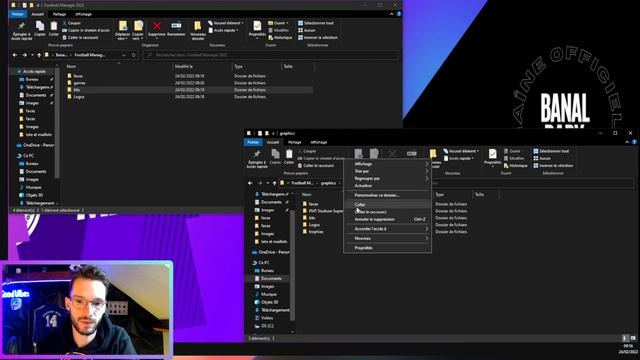Click Sélectionner tout in the graphics window ribbon
Viewport: 640px width, 360px height.
(x=551, y=151)
